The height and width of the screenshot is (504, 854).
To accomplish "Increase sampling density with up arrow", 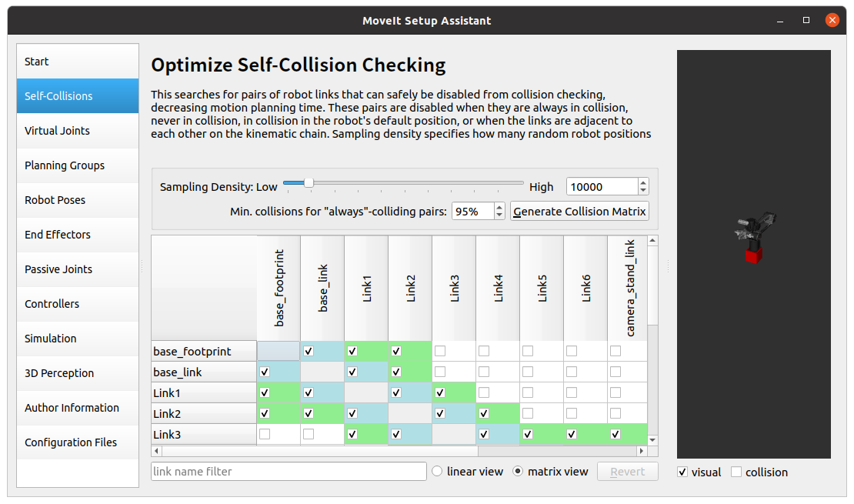I will [643, 182].
